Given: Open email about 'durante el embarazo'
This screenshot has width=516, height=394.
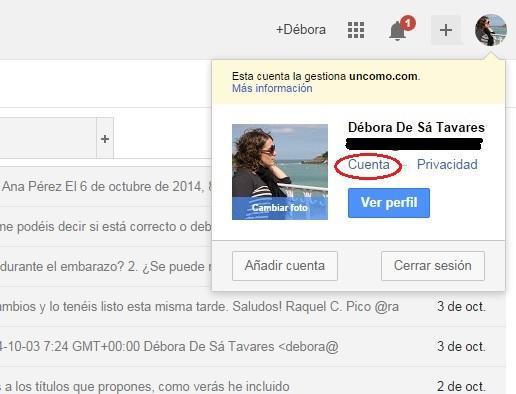Looking at the screenshot, I should (106, 267).
